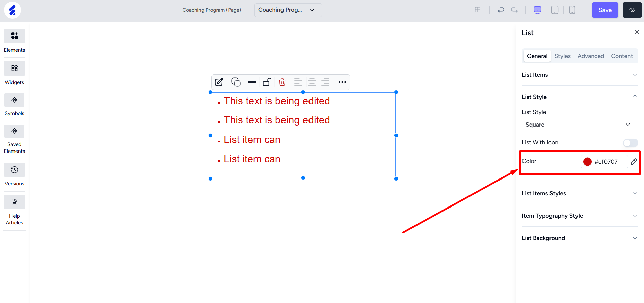Screen dimensions: 644x303
Task: Open the Help Articles icon
Action: [15, 202]
